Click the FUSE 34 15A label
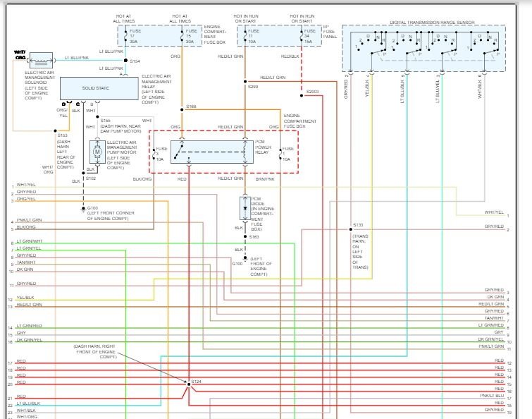This screenshot has width=532, height=419. coord(310,37)
